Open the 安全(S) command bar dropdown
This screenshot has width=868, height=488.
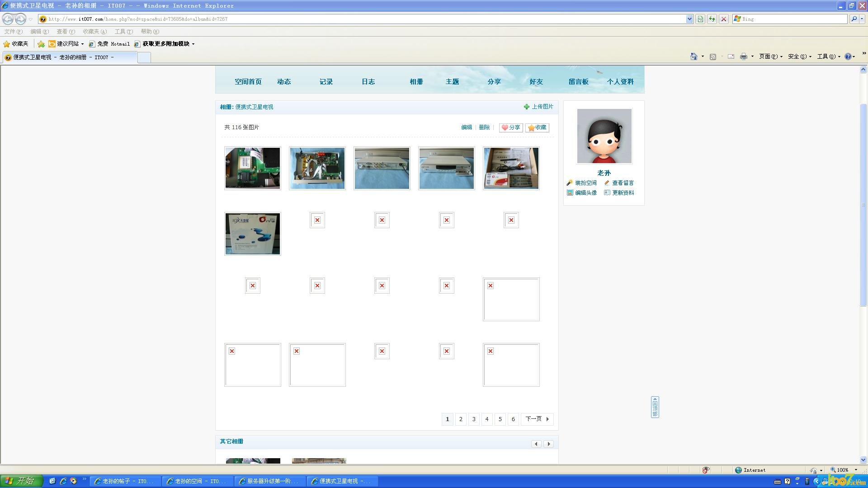800,56
